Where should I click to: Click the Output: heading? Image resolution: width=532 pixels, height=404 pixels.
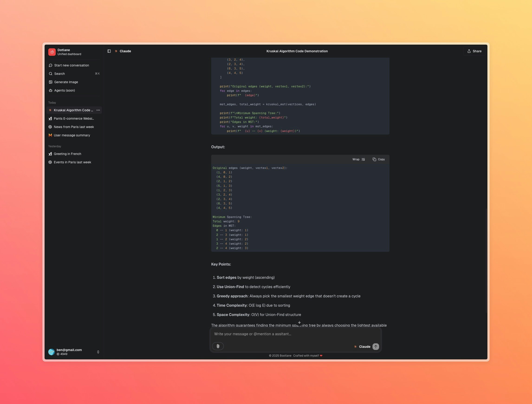(218, 147)
